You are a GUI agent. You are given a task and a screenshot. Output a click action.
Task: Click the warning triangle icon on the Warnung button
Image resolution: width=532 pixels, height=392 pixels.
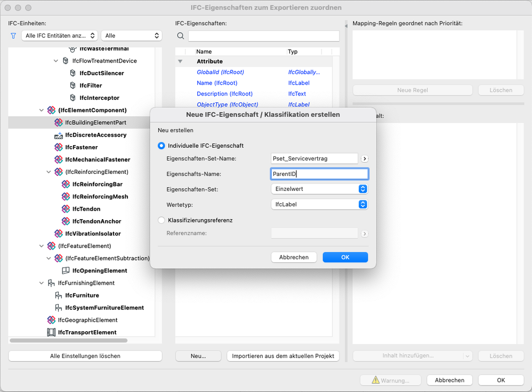pyautogui.click(x=375, y=380)
